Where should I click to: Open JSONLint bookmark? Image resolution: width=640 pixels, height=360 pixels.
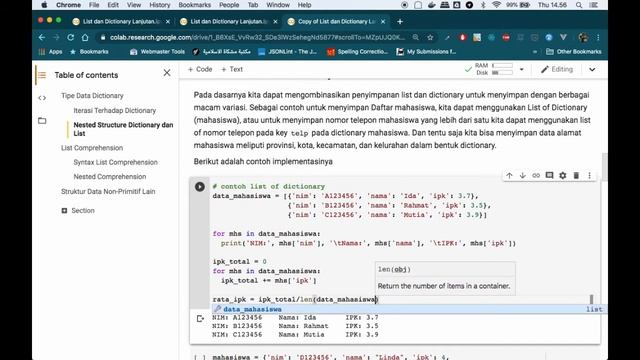click(287, 52)
